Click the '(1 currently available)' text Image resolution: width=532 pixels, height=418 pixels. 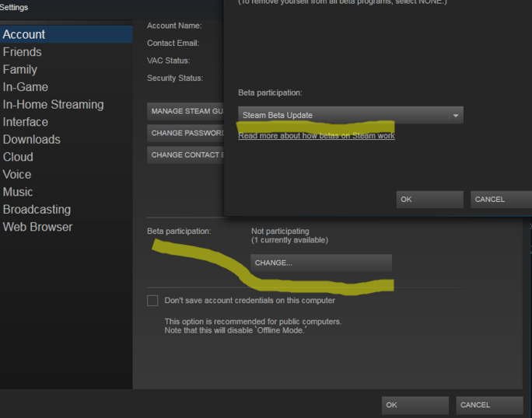point(290,240)
